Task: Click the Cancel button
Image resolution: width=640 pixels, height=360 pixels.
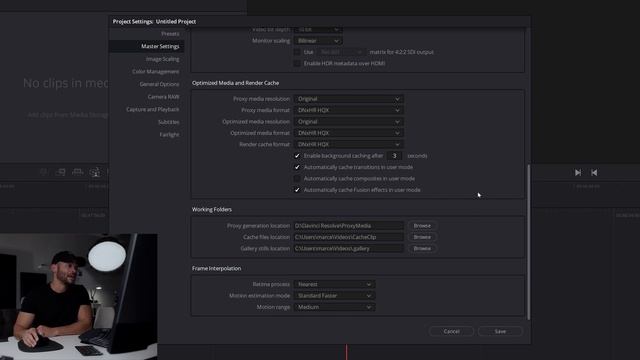Action: [x=451, y=331]
